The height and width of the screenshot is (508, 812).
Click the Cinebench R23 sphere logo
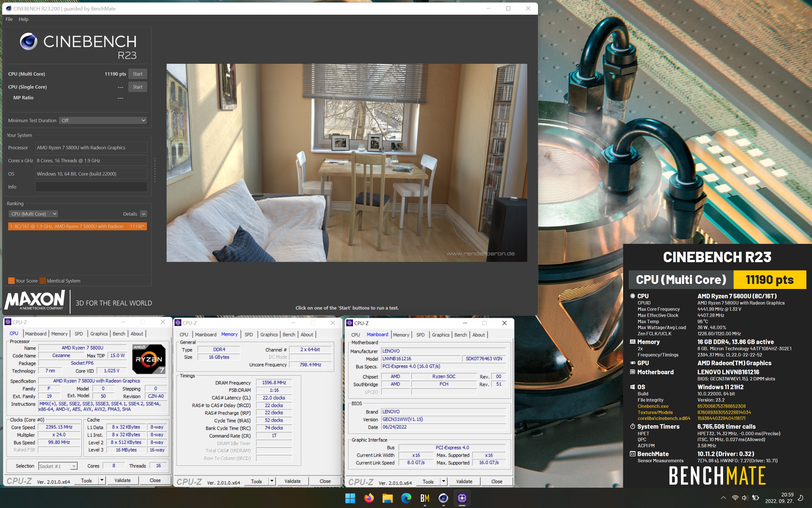click(x=28, y=42)
